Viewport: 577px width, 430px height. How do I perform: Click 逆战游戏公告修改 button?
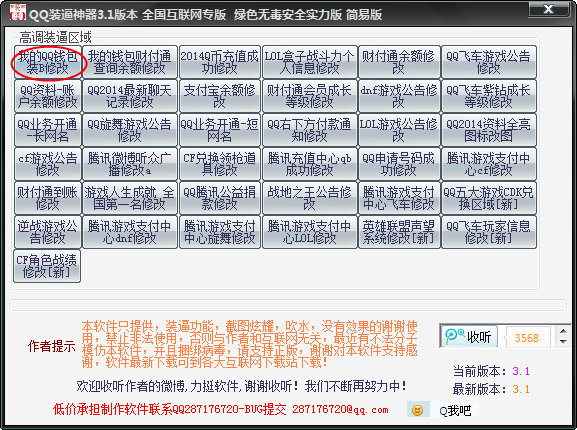coord(47,232)
